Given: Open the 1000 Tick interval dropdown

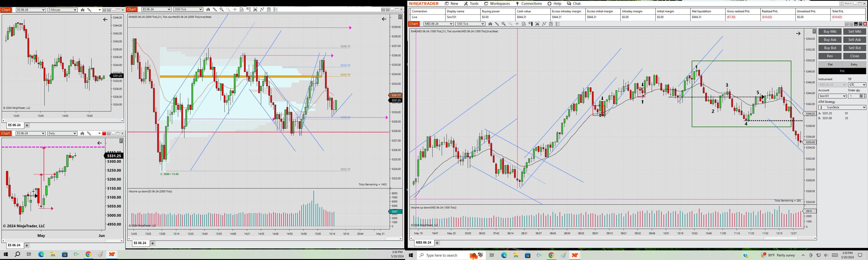Looking at the screenshot, I should pos(470,24).
